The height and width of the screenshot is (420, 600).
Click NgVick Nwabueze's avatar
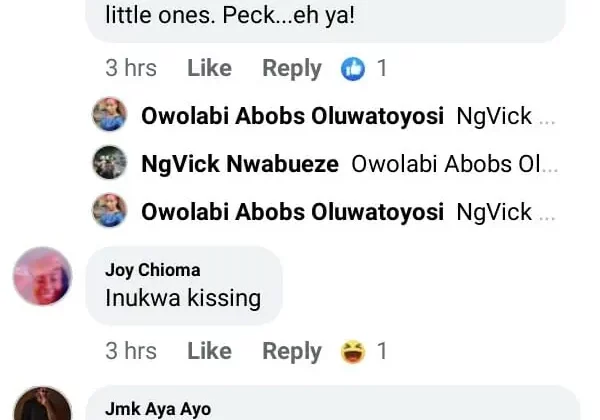(x=109, y=163)
